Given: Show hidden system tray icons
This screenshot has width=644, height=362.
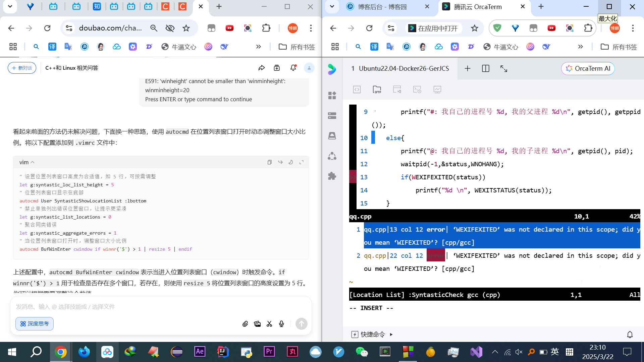Looking at the screenshot, I should pos(495,352).
